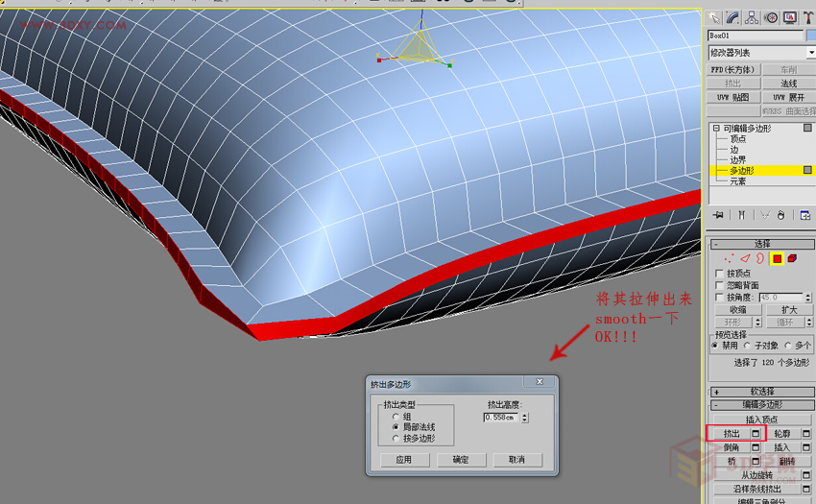This screenshot has height=504, width=816.
Task: Open the Modify command panel tab
Action: click(x=732, y=18)
